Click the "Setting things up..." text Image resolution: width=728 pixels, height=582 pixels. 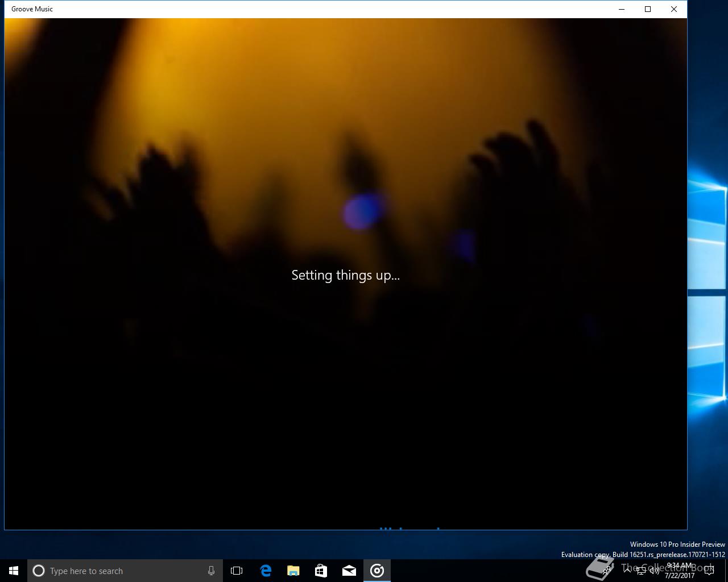pyautogui.click(x=346, y=275)
